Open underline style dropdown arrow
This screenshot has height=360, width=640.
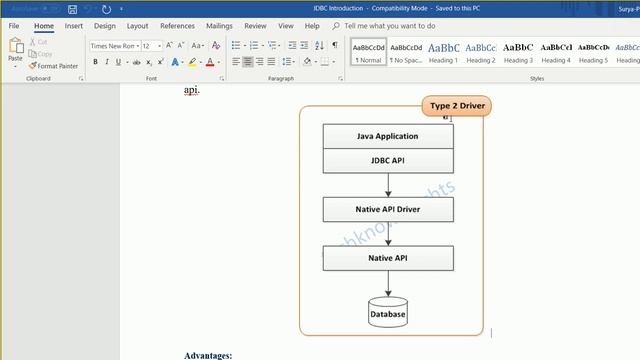(x=127, y=62)
